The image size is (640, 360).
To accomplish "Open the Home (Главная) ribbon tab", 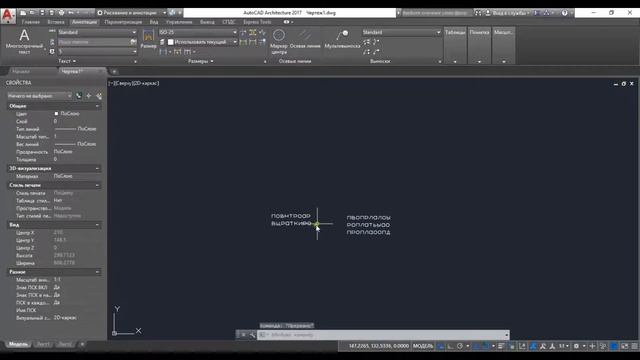I will click(31, 22).
